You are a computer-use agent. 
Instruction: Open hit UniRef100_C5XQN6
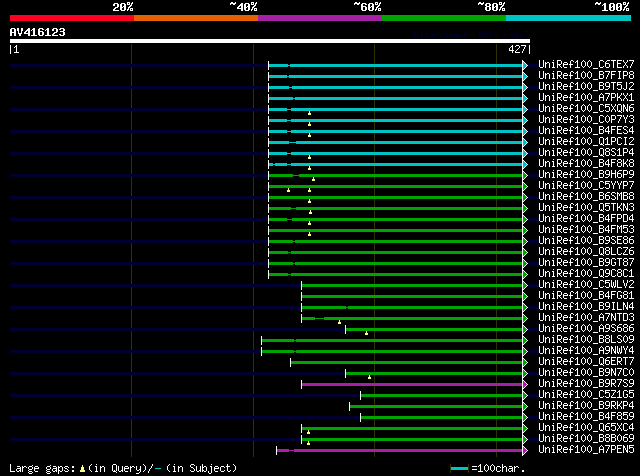click(x=586, y=108)
